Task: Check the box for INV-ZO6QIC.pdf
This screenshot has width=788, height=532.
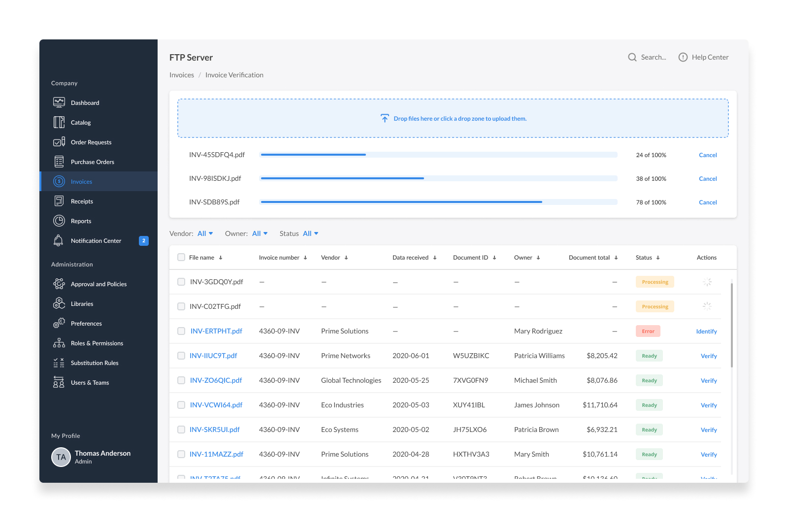Action: click(x=181, y=380)
